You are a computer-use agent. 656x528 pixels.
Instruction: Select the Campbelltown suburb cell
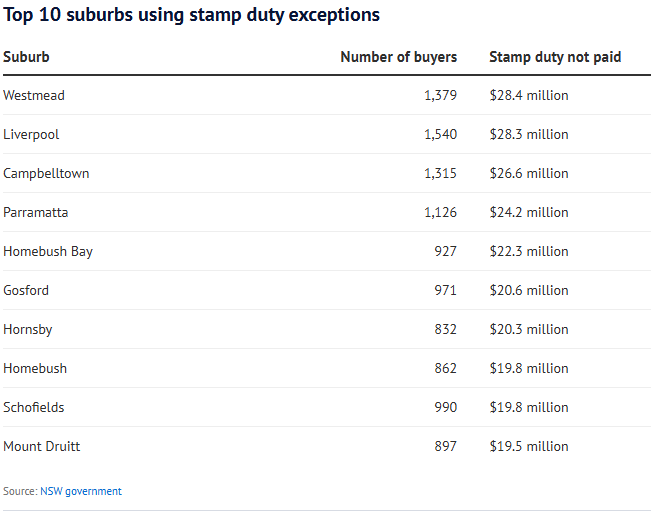pyautogui.click(x=46, y=173)
